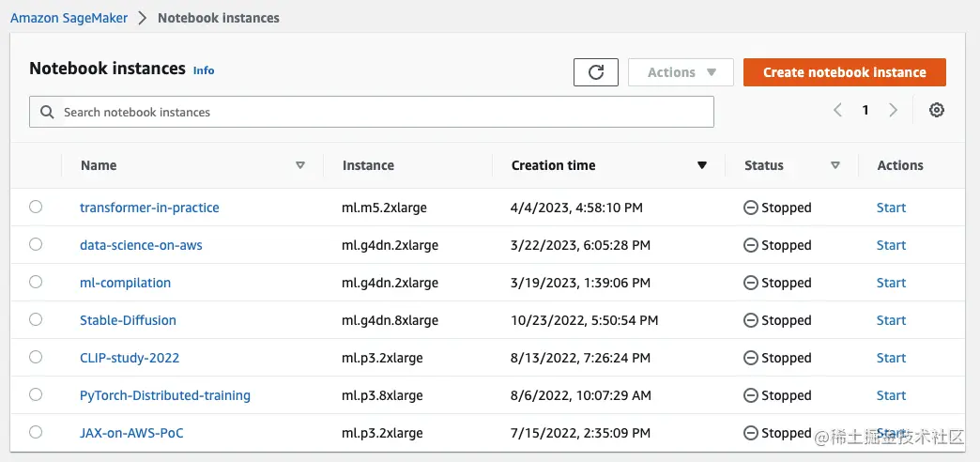The height and width of the screenshot is (462, 980).
Task: Open CLIP-study-2022 notebook link
Action: click(x=130, y=358)
